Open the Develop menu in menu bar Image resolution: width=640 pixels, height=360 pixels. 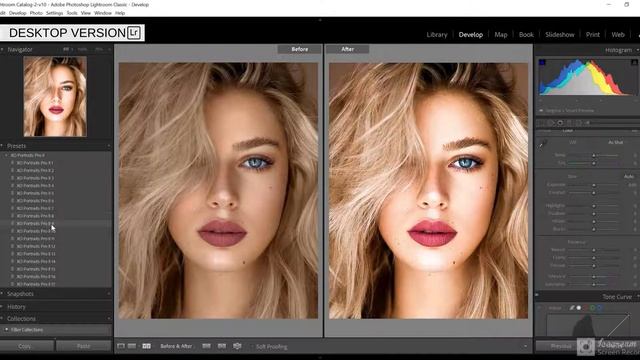click(18, 13)
